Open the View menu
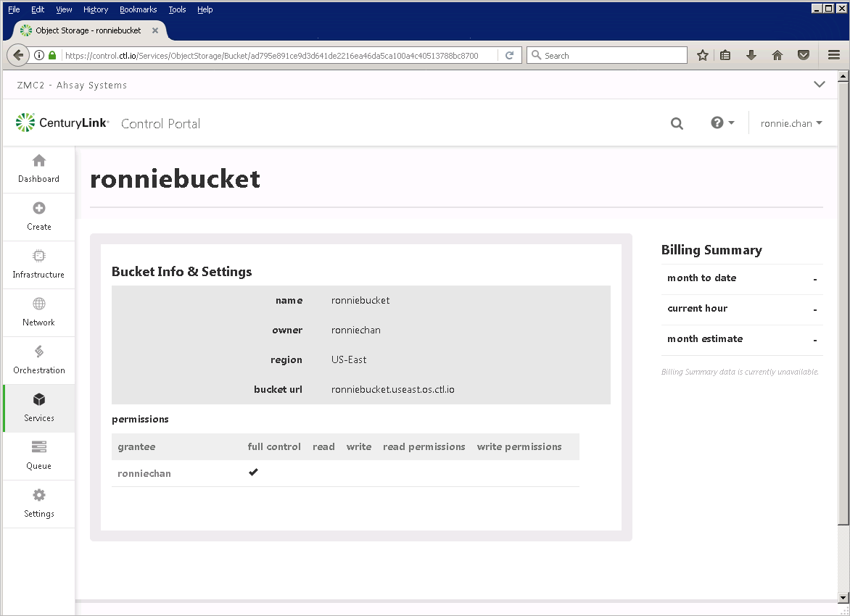Image resolution: width=850 pixels, height=616 pixels. coord(64,9)
